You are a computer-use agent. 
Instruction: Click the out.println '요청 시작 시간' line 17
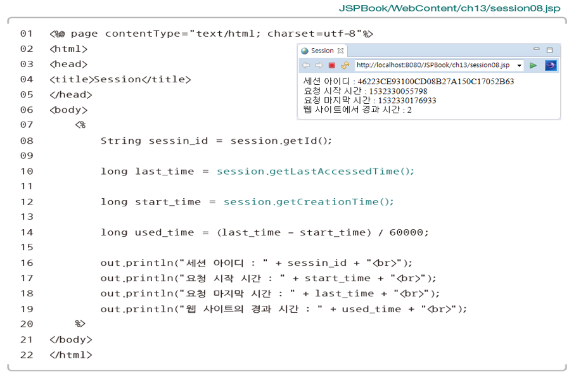pos(268,279)
